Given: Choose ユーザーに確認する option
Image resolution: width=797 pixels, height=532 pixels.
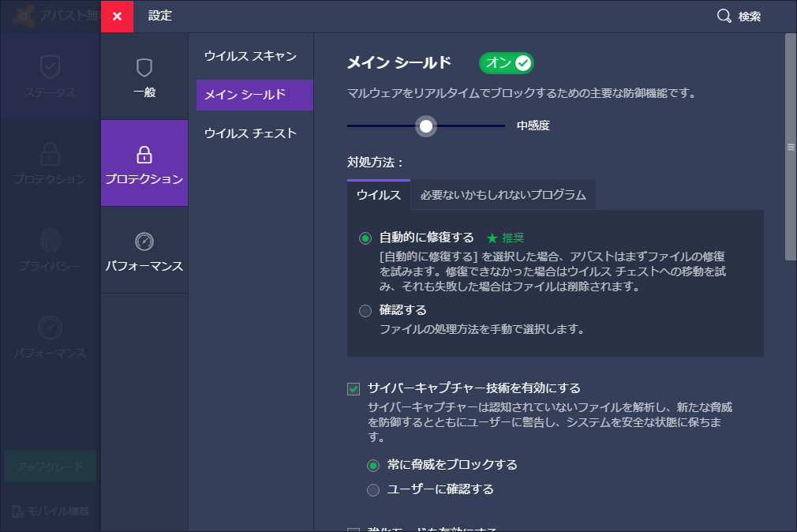Looking at the screenshot, I should (x=372, y=489).
